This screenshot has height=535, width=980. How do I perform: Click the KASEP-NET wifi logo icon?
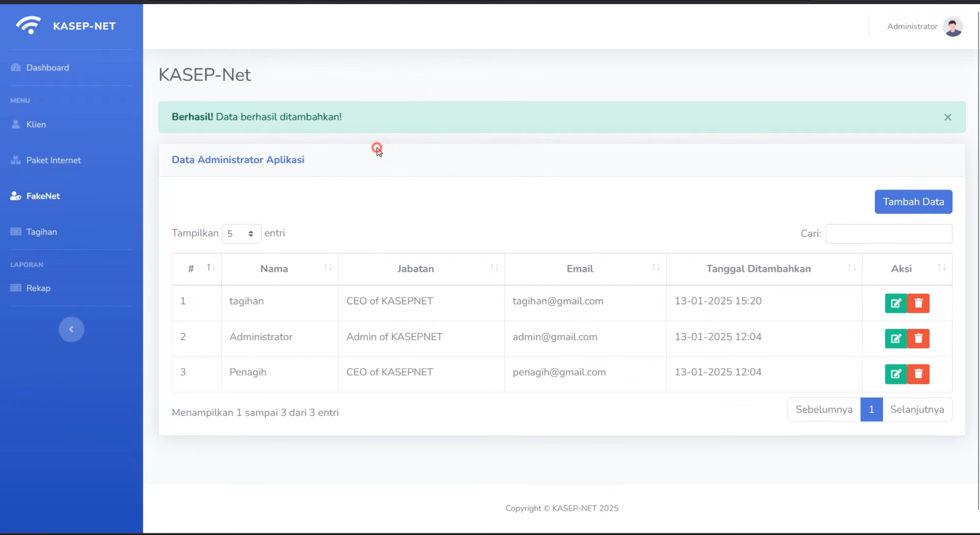click(28, 25)
